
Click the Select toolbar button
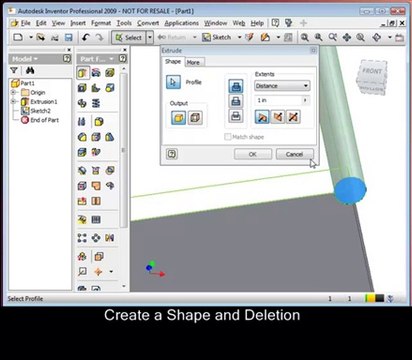[x=129, y=37]
